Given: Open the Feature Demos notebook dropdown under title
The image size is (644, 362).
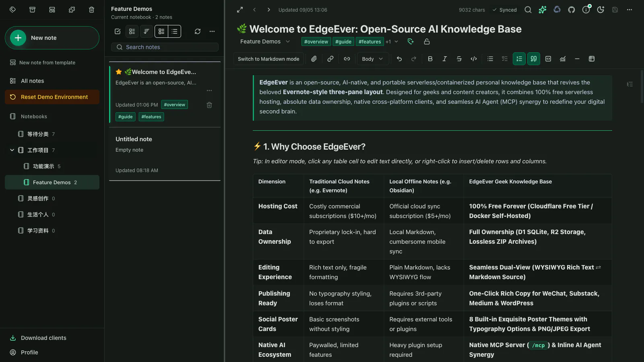Looking at the screenshot, I should coord(265,41).
